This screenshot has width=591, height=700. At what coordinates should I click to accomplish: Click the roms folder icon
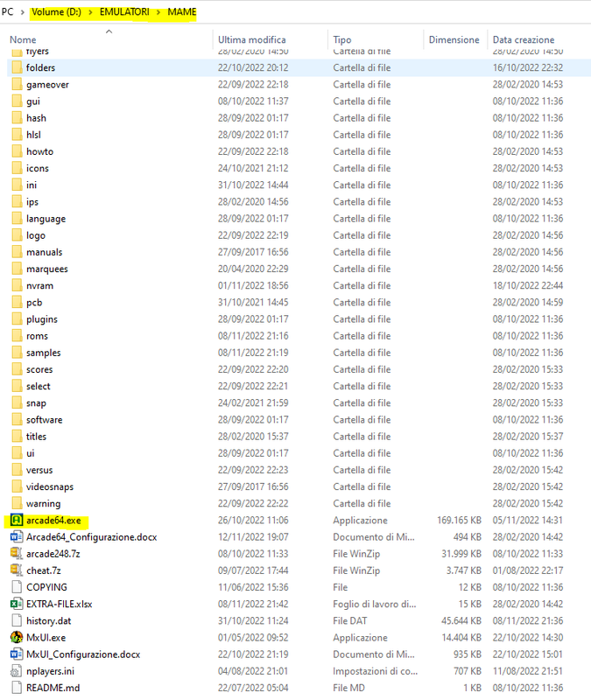(x=17, y=336)
